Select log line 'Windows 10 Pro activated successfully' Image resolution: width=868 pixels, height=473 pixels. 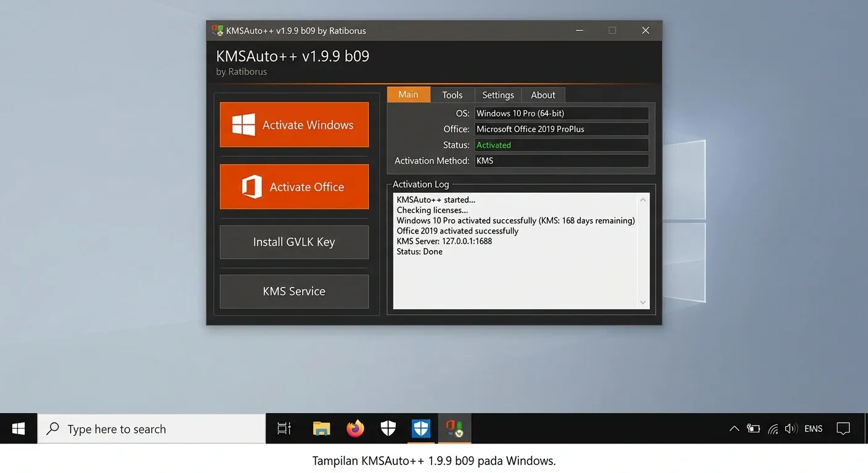click(x=515, y=220)
